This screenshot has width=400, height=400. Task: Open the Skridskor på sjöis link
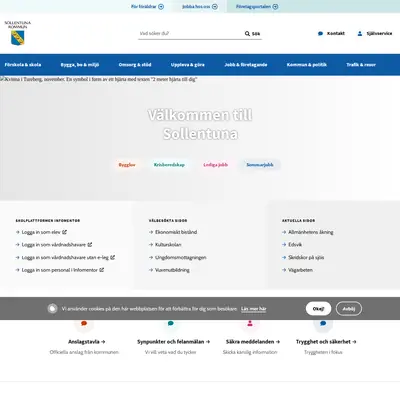coord(306,257)
